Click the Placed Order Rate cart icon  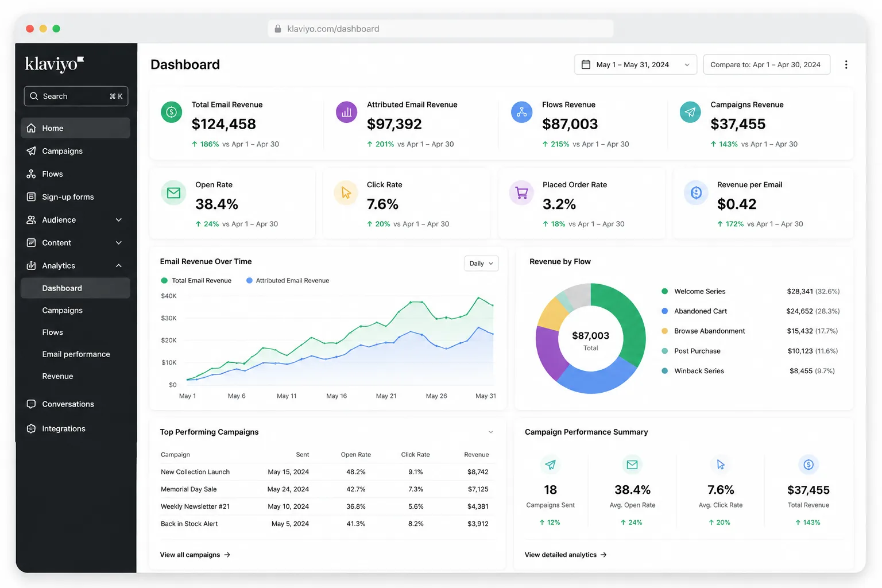pos(521,193)
